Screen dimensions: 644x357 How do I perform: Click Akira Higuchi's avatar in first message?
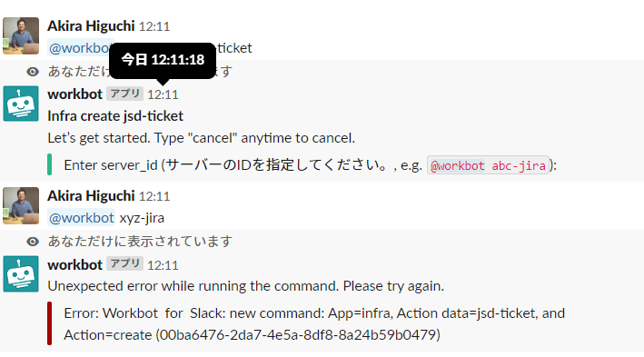tap(21, 35)
